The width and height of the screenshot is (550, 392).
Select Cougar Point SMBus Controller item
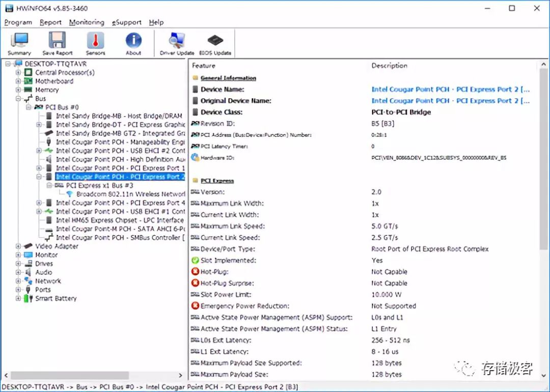click(120, 237)
